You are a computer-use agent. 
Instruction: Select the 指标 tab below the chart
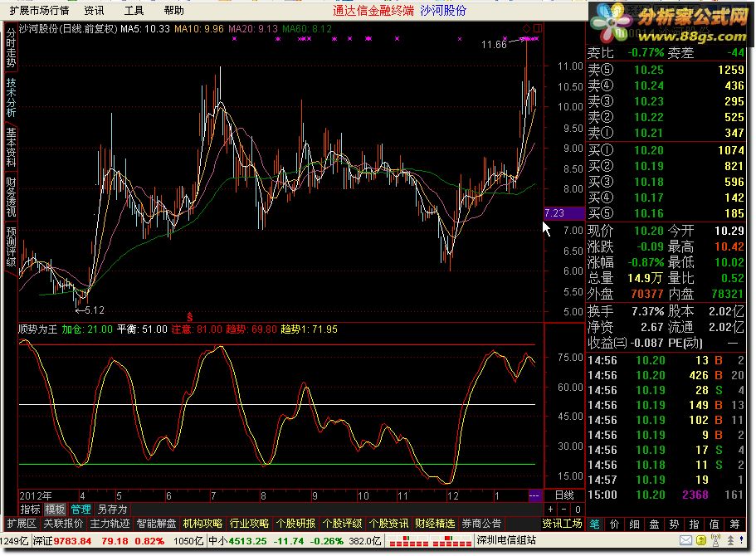(x=30, y=510)
